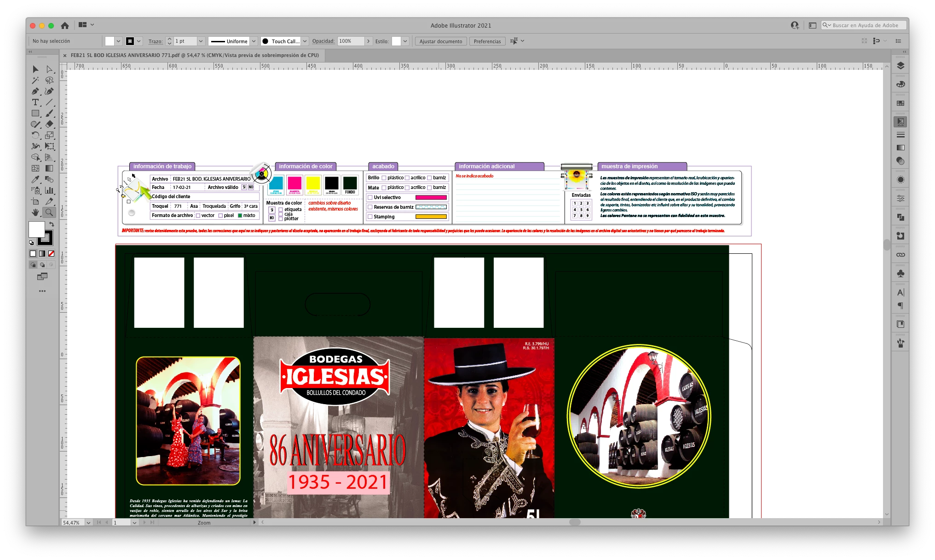Pick the Rectangle tool

pyautogui.click(x=35, y=113)
